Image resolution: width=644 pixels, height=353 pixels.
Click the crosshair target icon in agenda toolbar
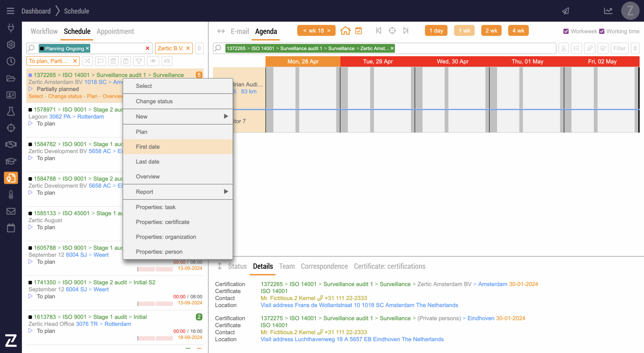click(392, 31)
